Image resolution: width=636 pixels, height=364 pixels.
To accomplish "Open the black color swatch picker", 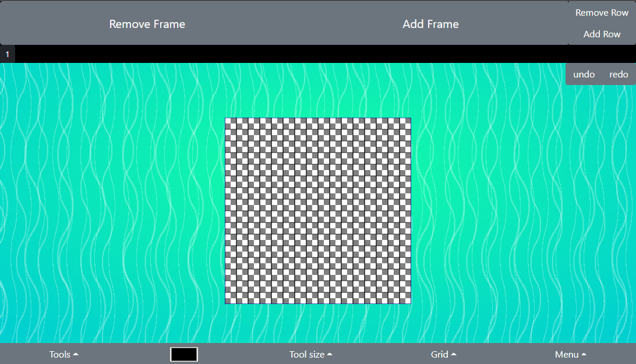I will pos(184,354).
